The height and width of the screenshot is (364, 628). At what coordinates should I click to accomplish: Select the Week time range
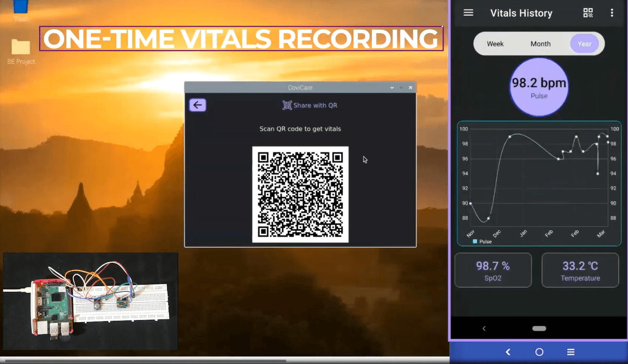tap(495, 44)
